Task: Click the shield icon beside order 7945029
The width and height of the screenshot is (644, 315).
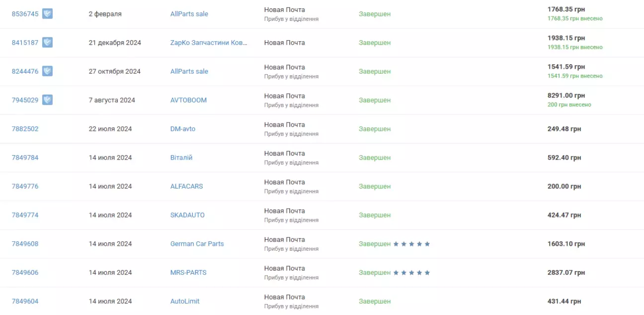Action: (47, 100)
